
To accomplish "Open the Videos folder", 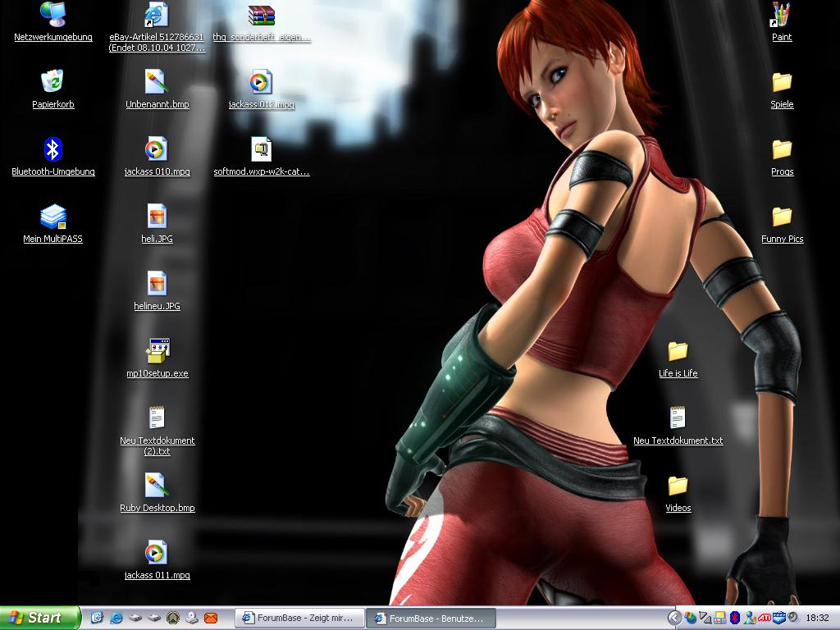I will tap(678, 486).
